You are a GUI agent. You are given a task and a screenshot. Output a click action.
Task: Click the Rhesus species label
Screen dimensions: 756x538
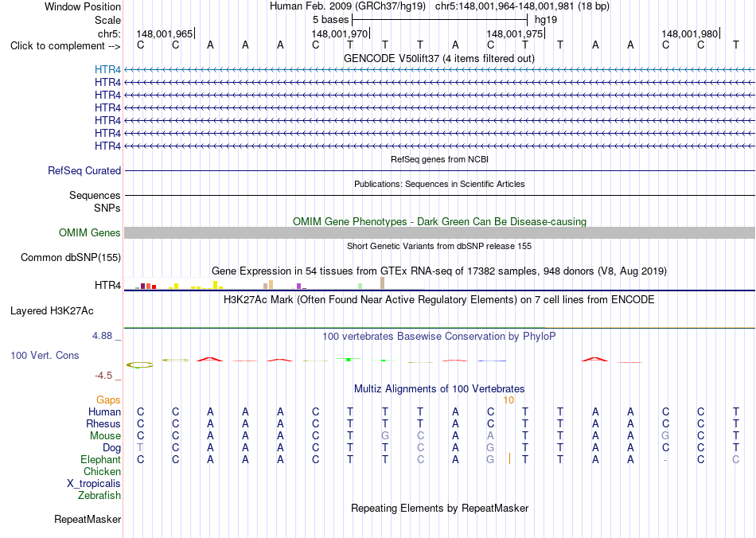point(103,423)
